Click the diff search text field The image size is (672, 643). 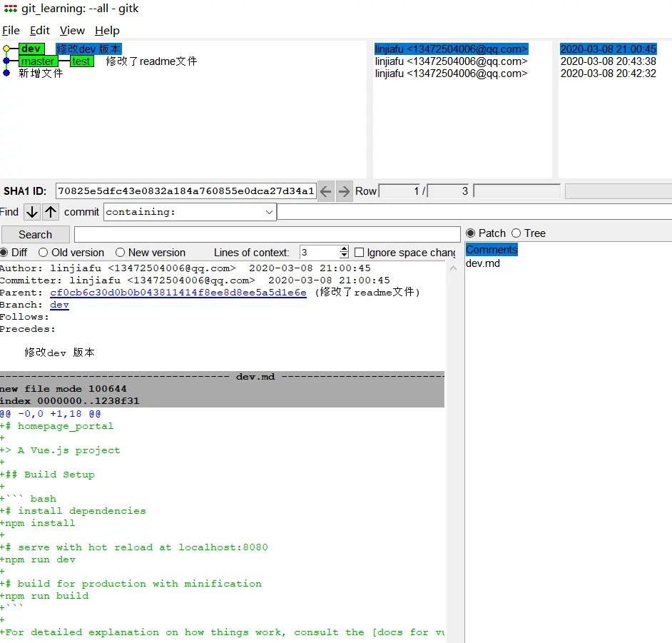tap(267, 235)
